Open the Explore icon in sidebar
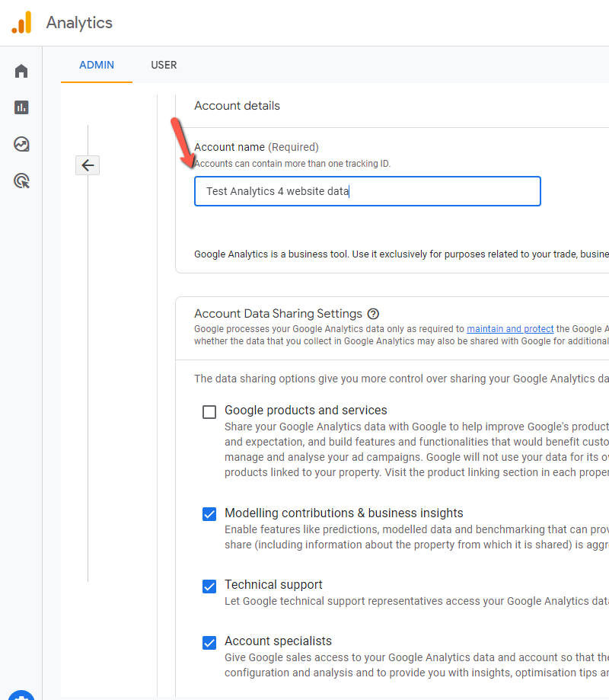 21,144
